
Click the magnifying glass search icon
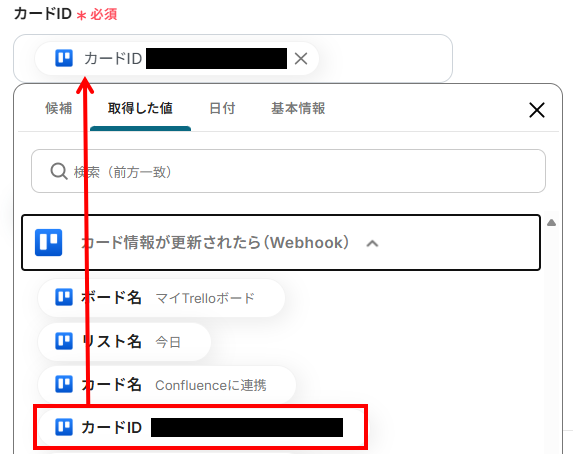click(x=59, y=171)
